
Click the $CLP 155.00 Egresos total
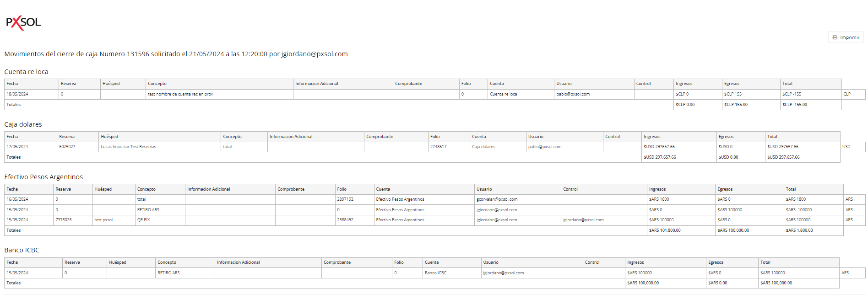pos(736,105)
